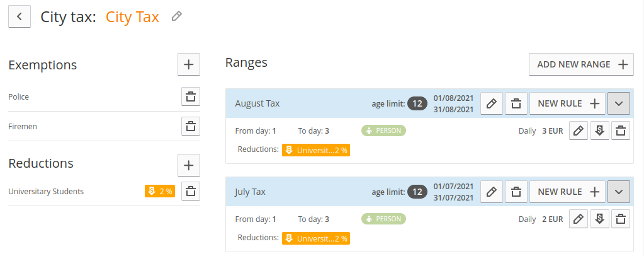Click the PERSON badge in July Tax
Screen dimensions: 644x256
pos(383,219)
